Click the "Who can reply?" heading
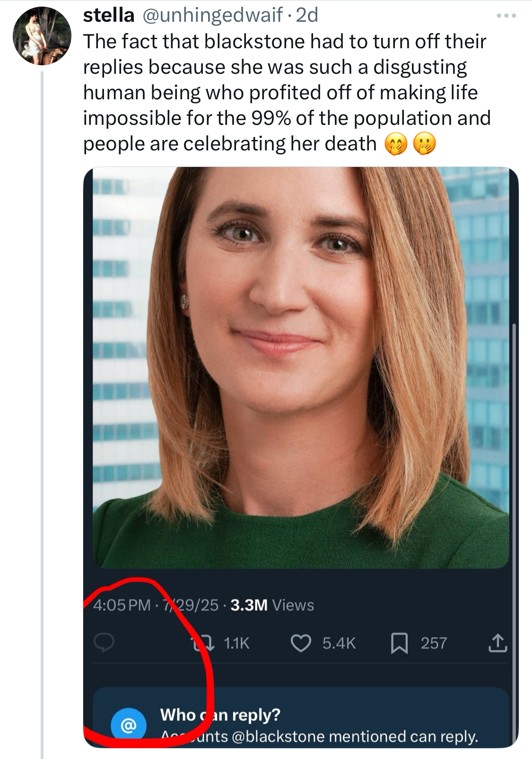This screenshot has width=532, height=759. (220, 715)
